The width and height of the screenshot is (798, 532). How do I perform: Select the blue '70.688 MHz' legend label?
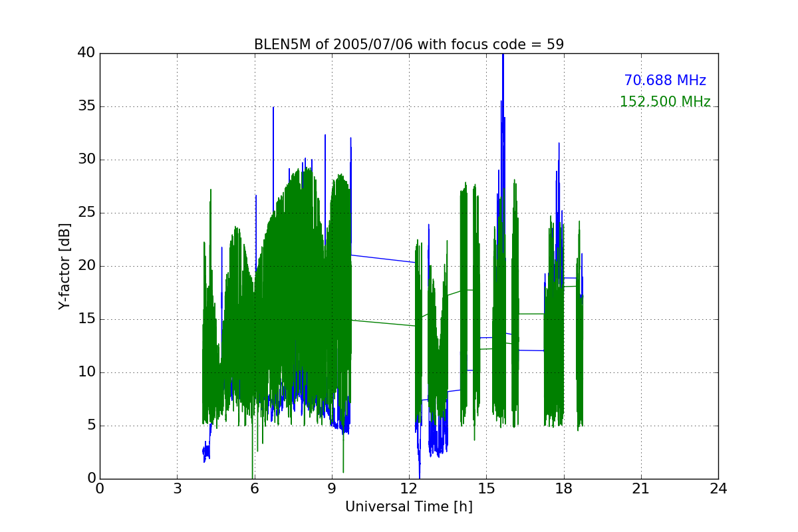tap(665, 80)
